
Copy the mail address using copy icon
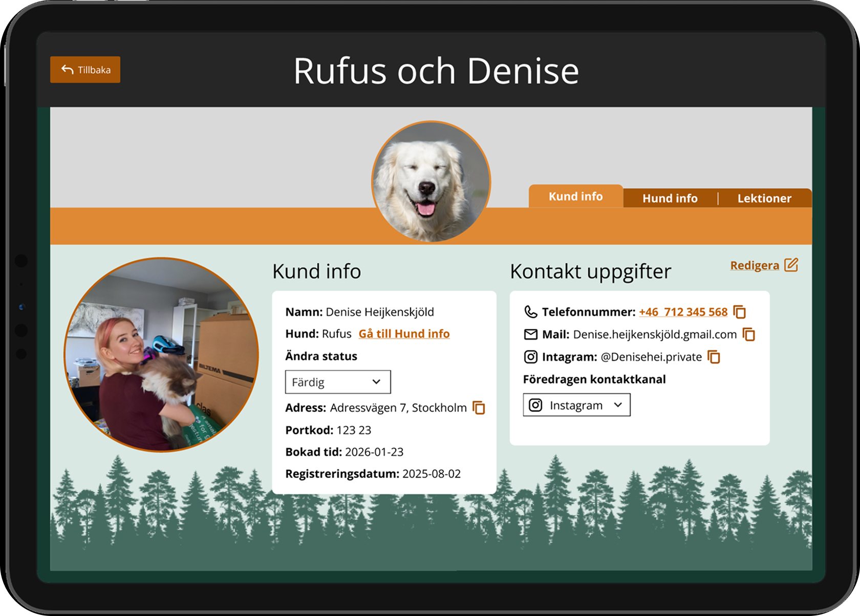pos(749,334)
